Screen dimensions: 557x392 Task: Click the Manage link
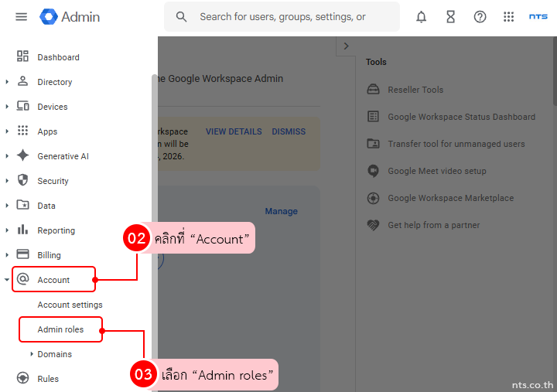point(282,211)
